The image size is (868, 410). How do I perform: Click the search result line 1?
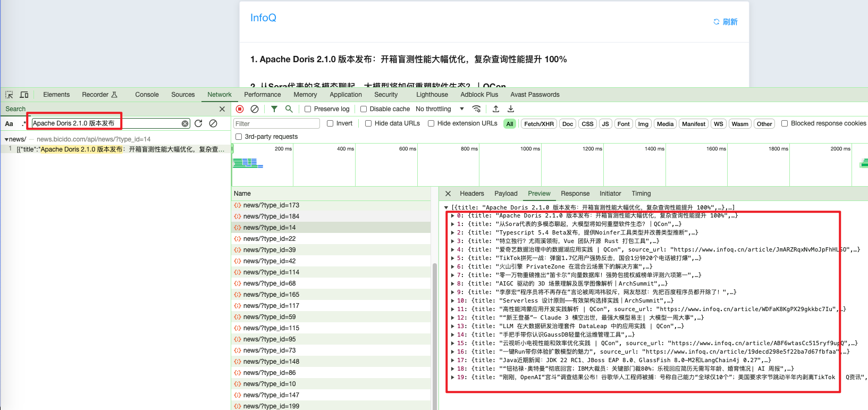click(115, 149)
